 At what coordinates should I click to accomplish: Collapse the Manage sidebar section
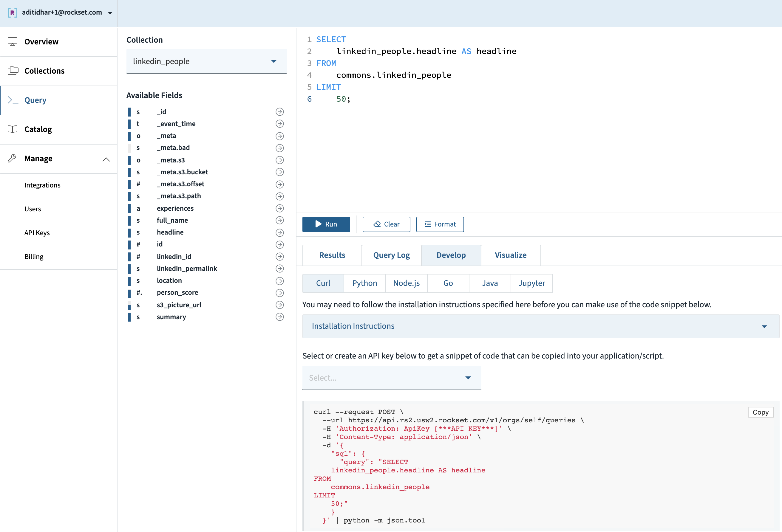click(x=106, y=159)
